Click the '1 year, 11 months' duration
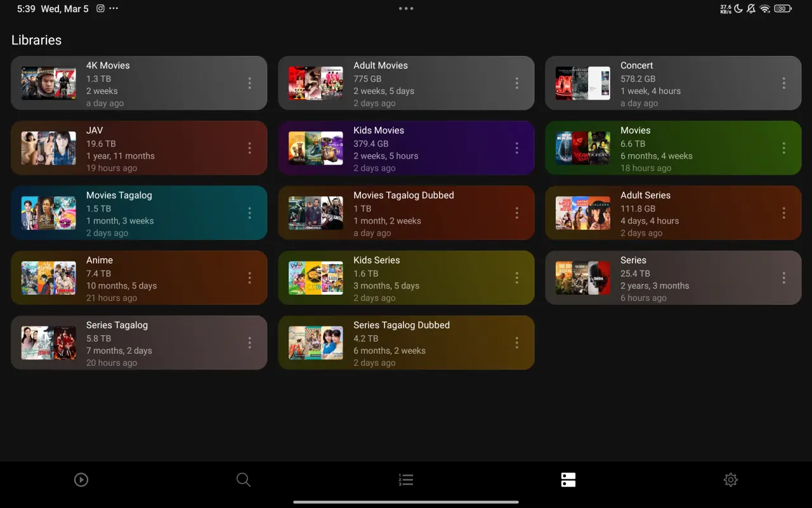 pyautogui.click(x=121, y=156)
